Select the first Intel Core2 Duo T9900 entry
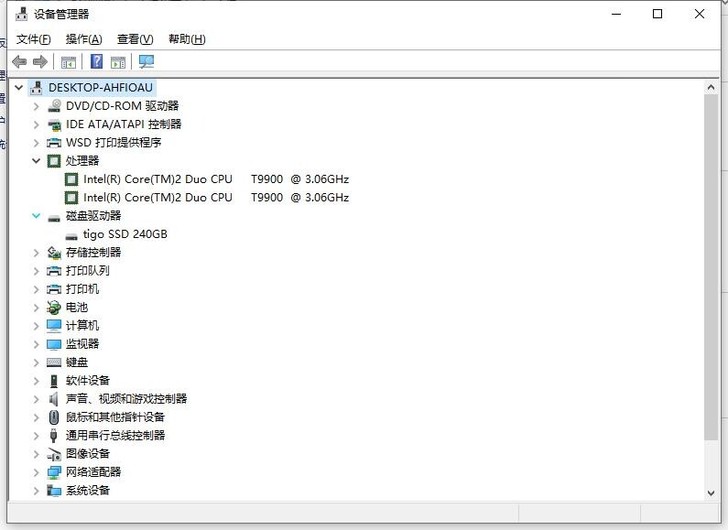 point(216,179)
